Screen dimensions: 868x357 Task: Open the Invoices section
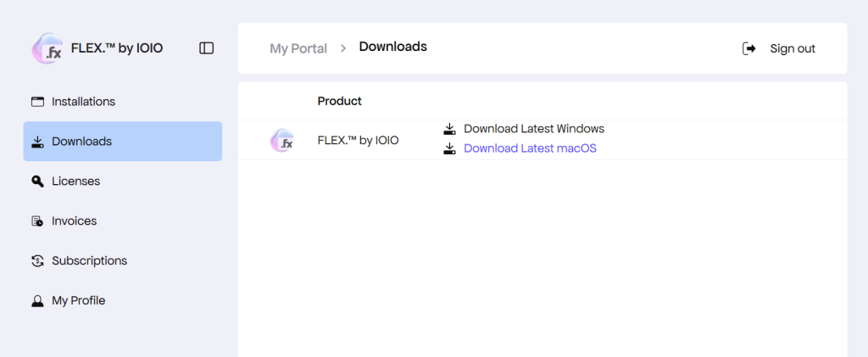[x=74, y=221]
